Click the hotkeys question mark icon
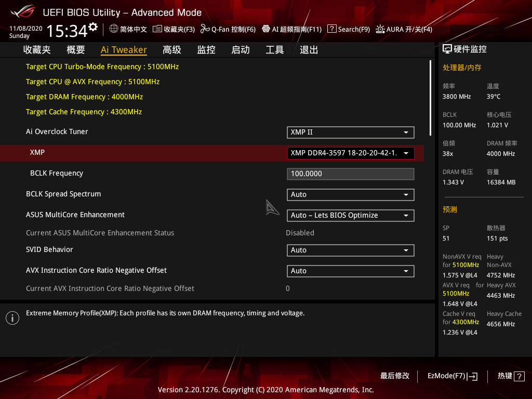This screenshot has width=532, height=399. click(x=519, y=376)
